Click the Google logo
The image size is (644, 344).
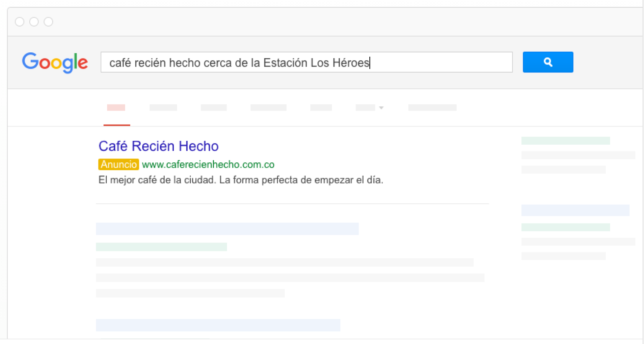coord(55,62)
